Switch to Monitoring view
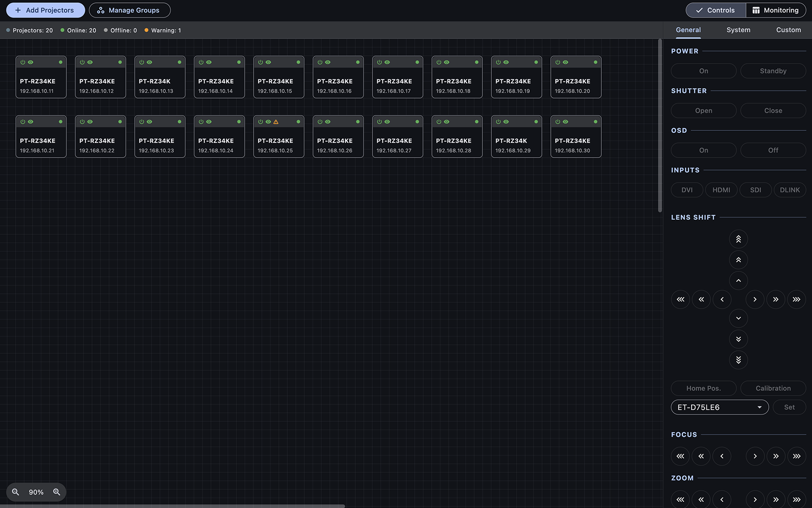Viewport: 812px width, 508px height. point(775,10)
